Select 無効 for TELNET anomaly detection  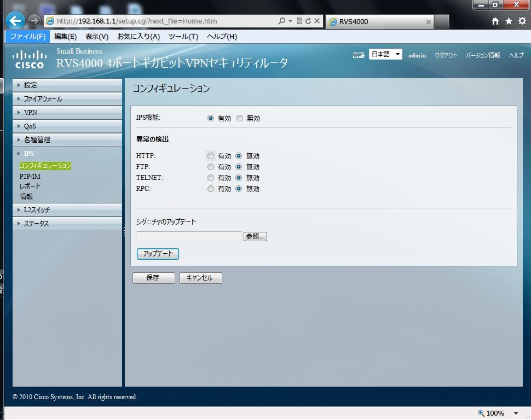[239, 178]
